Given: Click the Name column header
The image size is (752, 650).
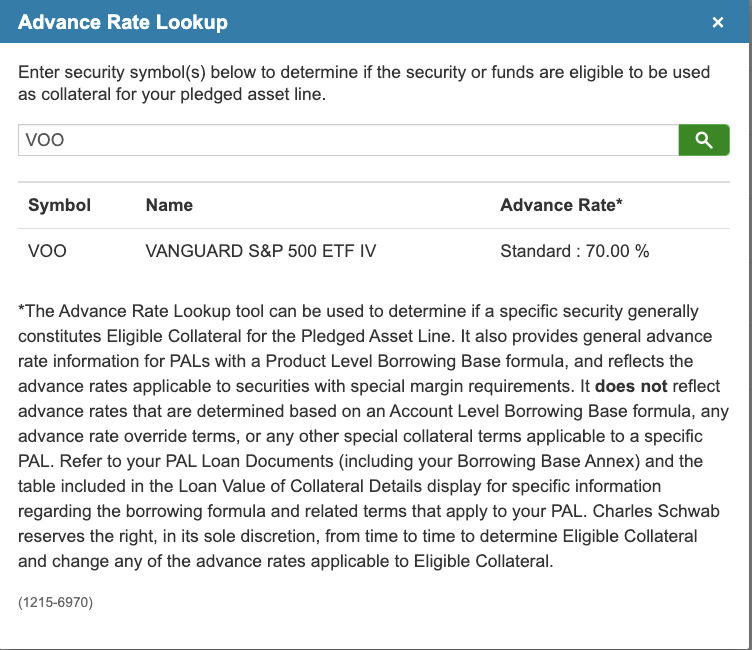Looking at the screenshot, I should pos(169,205).
